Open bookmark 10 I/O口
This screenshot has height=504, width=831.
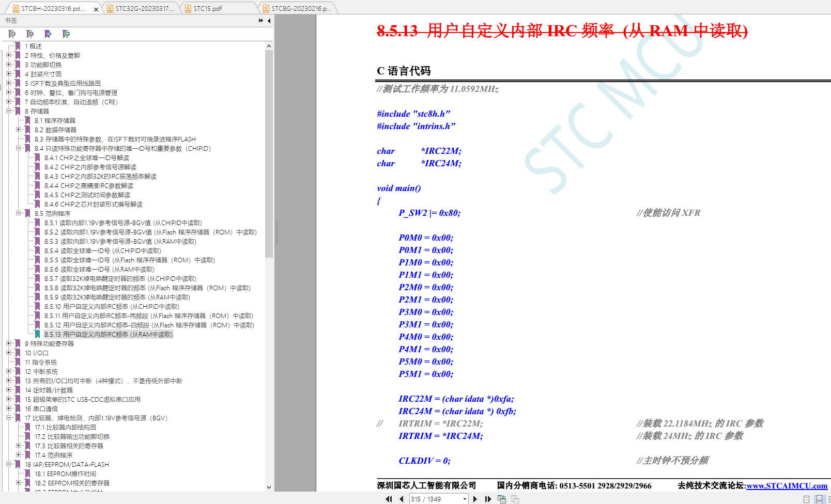coord(36,353)
